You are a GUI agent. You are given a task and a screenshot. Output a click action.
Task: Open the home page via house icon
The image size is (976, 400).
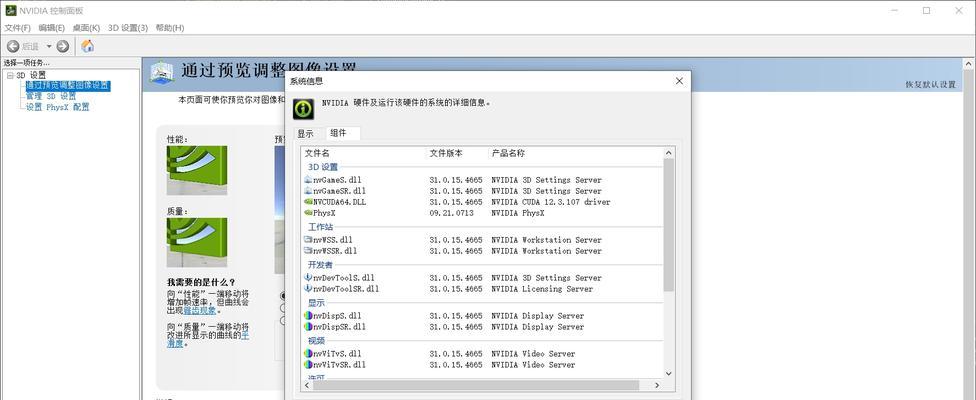coord(88,45)
